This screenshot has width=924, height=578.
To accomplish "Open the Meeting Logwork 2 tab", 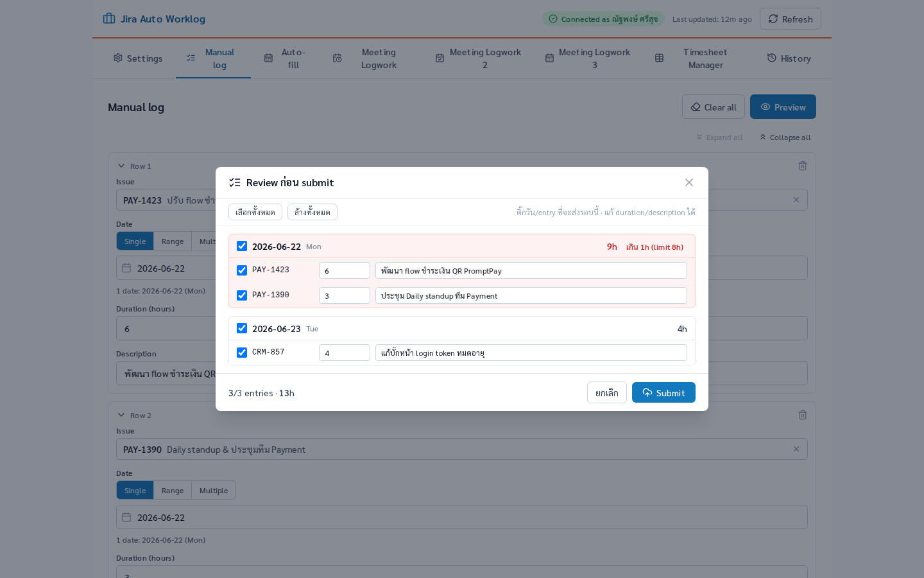I will click(x=479, y=58).
